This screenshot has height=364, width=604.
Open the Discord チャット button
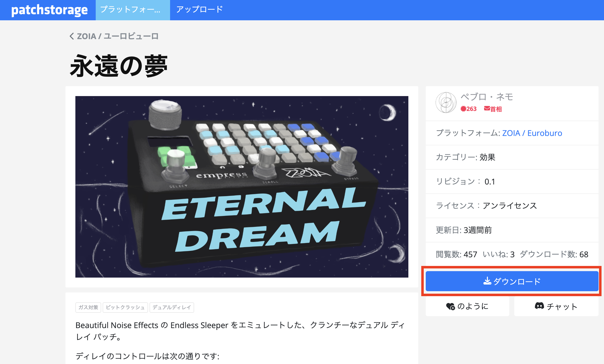click(556, 306)
